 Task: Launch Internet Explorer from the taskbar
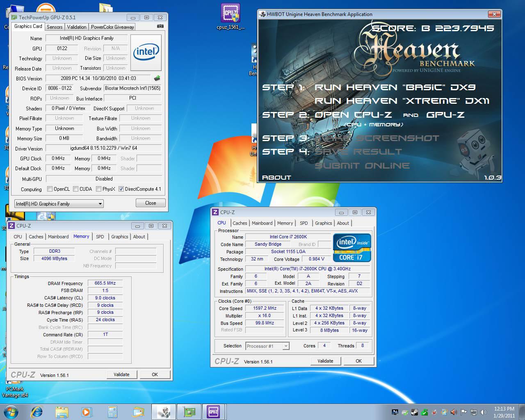pyautogui.click(x=37, y=412)
